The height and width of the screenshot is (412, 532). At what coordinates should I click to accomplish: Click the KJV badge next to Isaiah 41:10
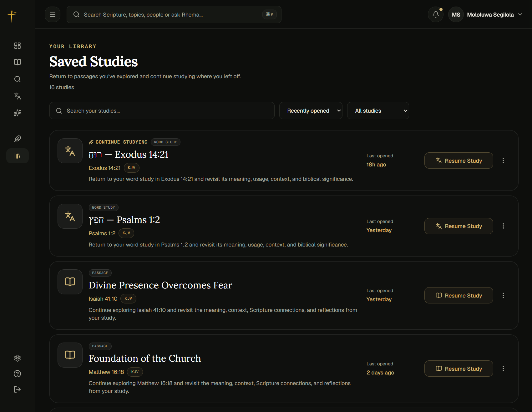click(x=128, y=298)
